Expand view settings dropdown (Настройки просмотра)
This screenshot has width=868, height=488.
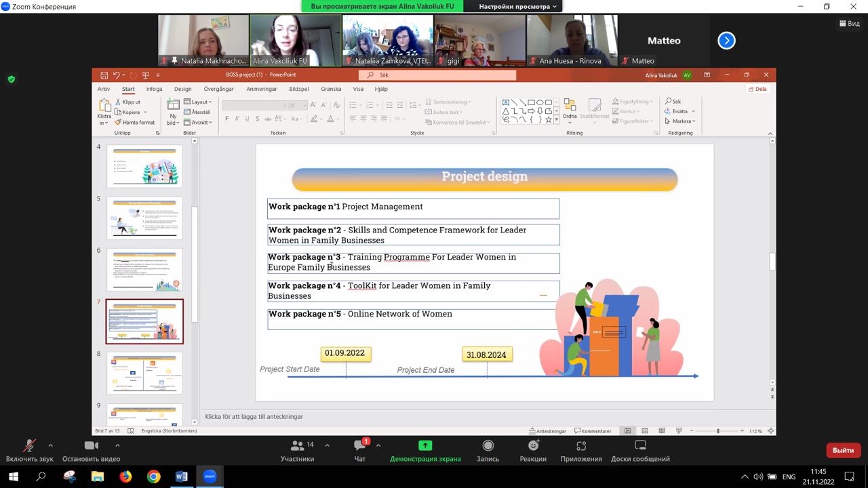pyautogui.click(x=518, y=7)
